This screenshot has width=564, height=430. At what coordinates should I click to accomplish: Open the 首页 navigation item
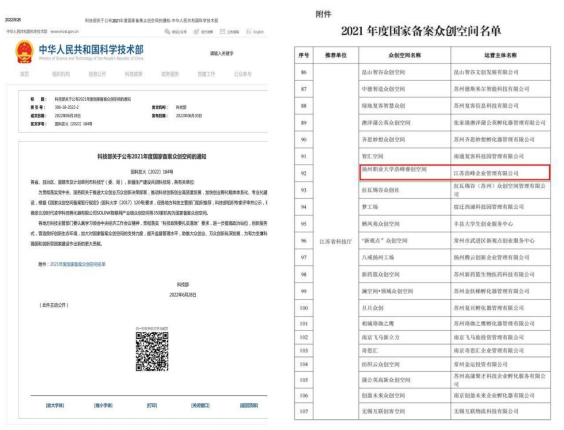click(x=24, y=74)
